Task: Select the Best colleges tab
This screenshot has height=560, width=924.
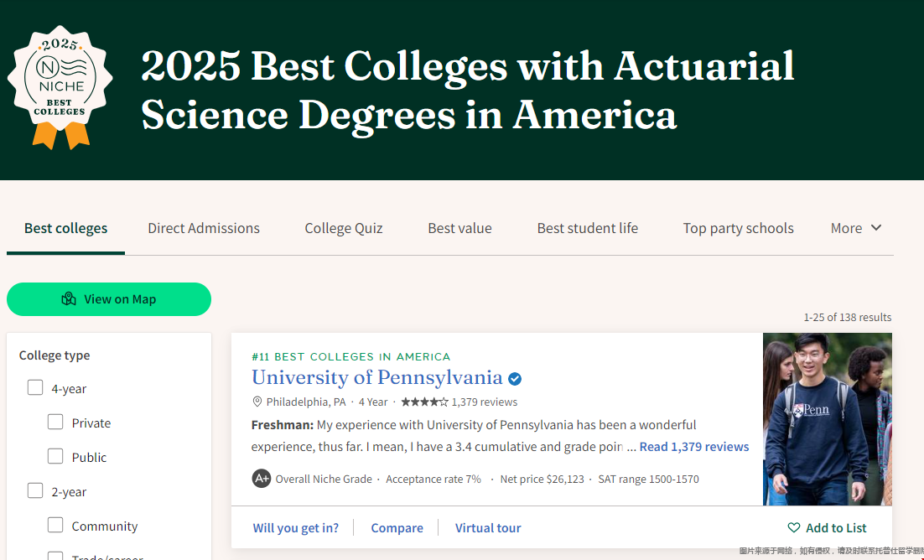Action: 66,228
